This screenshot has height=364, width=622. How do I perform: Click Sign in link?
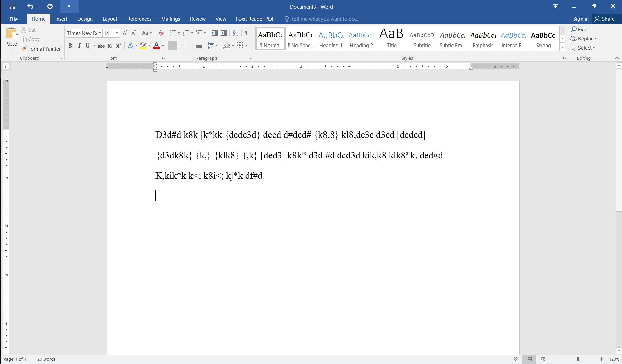click(581, 19)
